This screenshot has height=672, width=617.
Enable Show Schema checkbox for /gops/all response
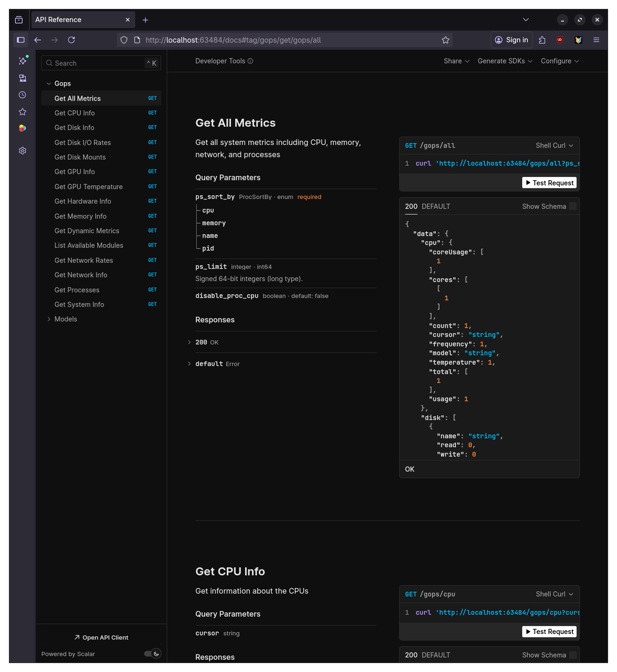572,206
